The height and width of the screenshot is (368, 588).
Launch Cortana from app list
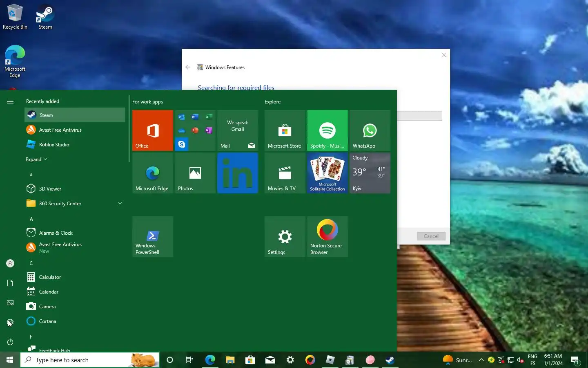click(x=75, y=321)
